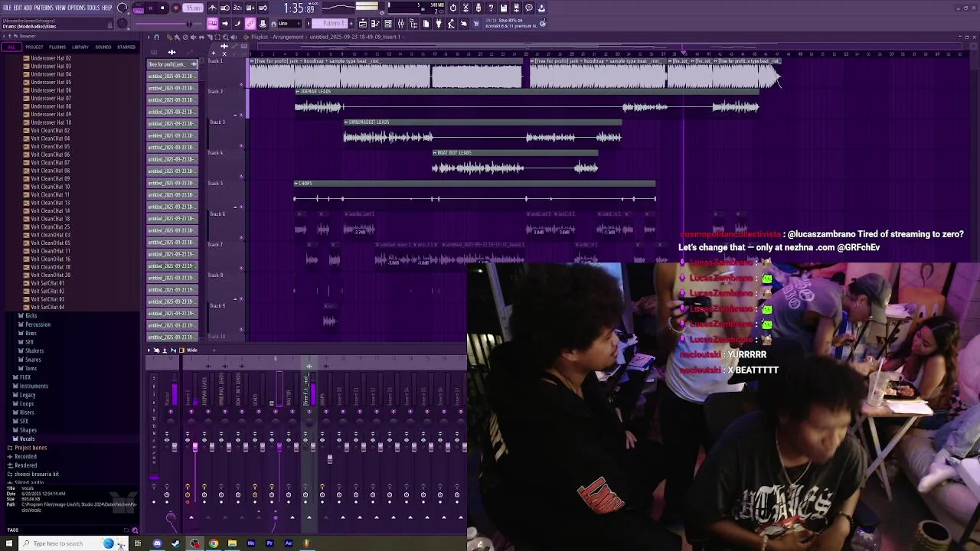This screenshot has height=551, width=980.
Task: Click the play/pause transport button
Action: [150, 8]
